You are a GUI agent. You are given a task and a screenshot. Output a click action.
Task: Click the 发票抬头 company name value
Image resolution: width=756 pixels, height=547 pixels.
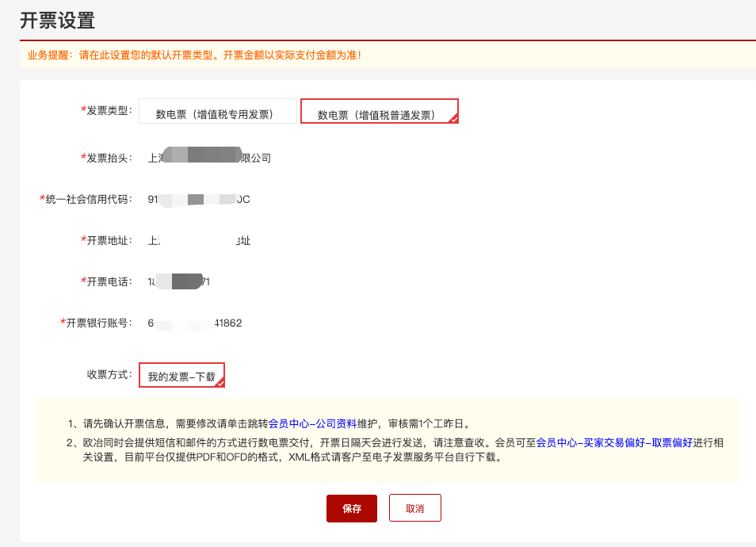tap(210, 158)
